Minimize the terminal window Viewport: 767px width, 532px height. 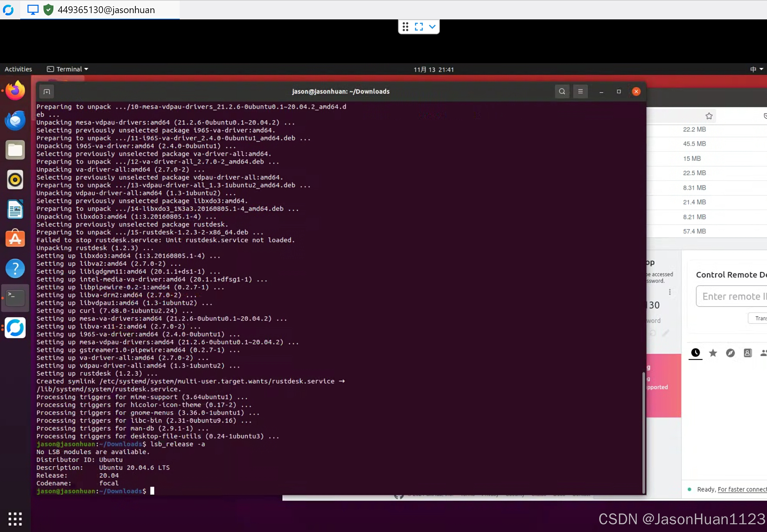click(x=601, y=92)
